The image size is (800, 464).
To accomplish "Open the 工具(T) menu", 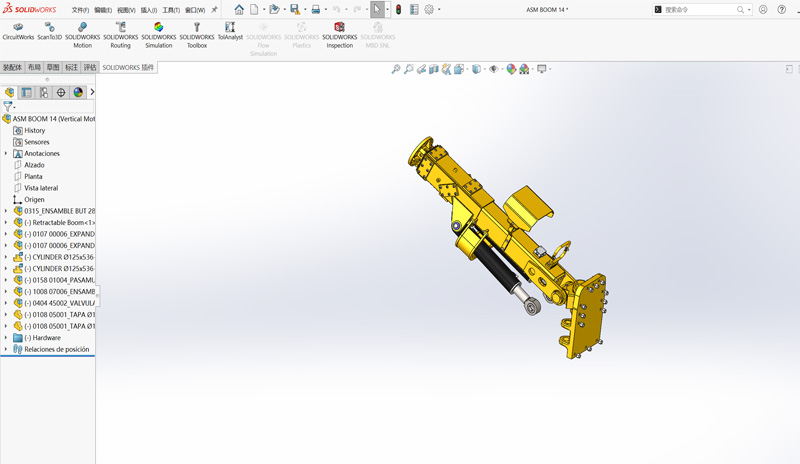I will (171, 10).
